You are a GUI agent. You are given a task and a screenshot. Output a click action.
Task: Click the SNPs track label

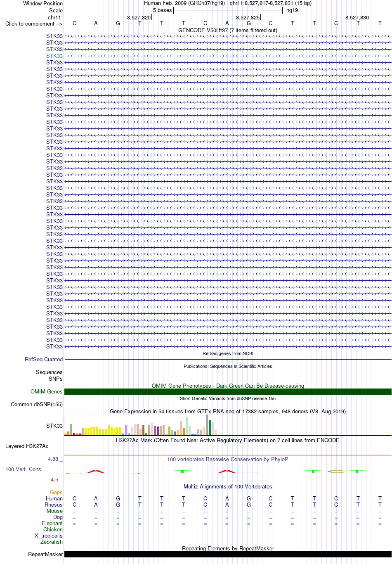[56, 379]
